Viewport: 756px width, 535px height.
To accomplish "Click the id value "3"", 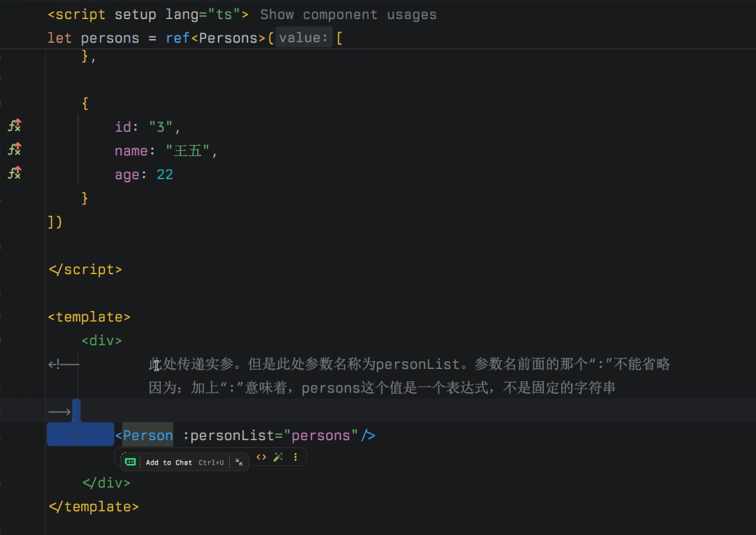I will click(x=161, y=127).
